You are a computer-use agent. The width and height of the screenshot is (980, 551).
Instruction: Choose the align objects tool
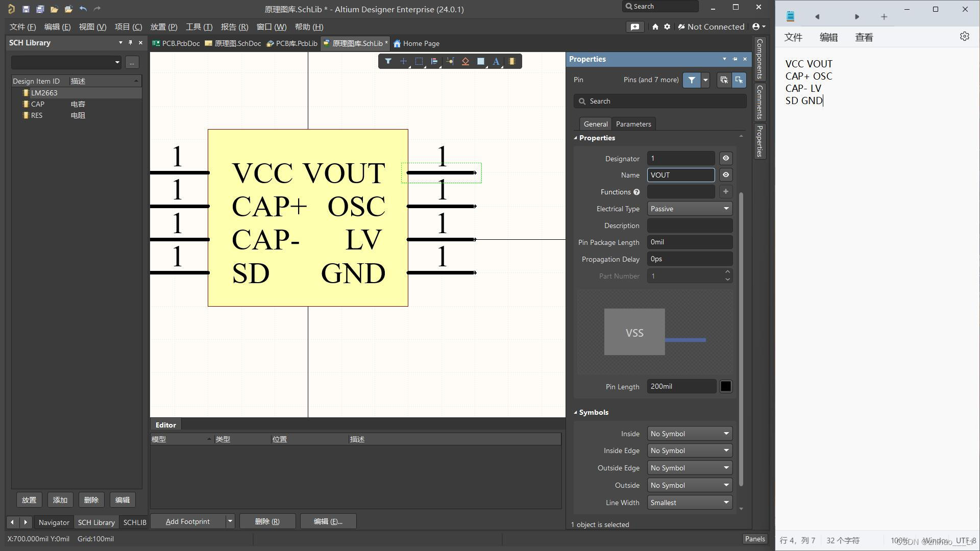434,61
